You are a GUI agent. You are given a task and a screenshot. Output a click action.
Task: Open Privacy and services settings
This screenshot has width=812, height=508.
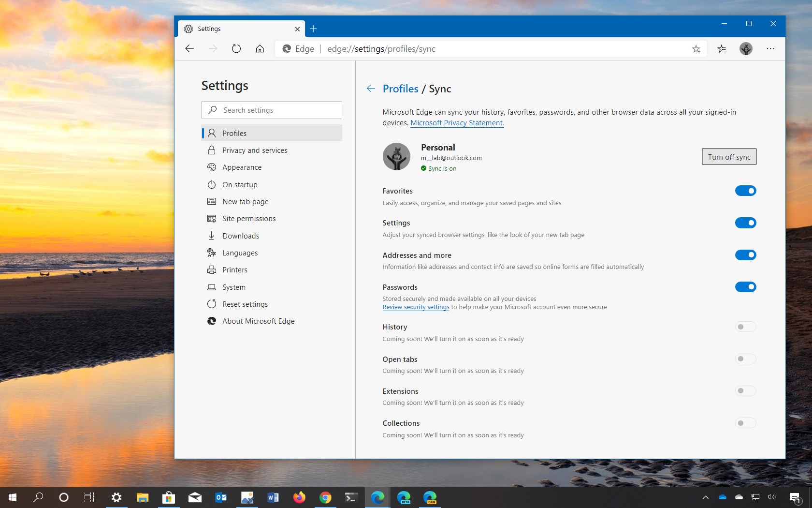(x=255, y=150)
